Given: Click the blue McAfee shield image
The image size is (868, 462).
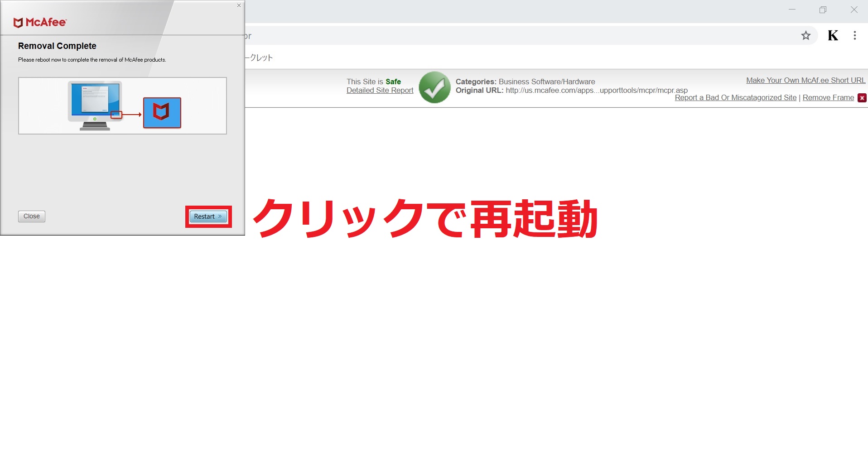Looking at the screenshot, I should tap(162, 113).
